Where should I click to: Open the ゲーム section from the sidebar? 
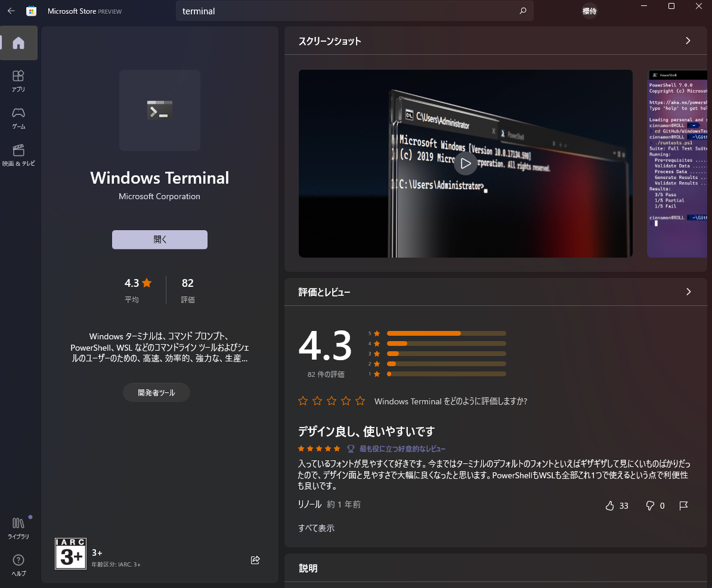18,116
